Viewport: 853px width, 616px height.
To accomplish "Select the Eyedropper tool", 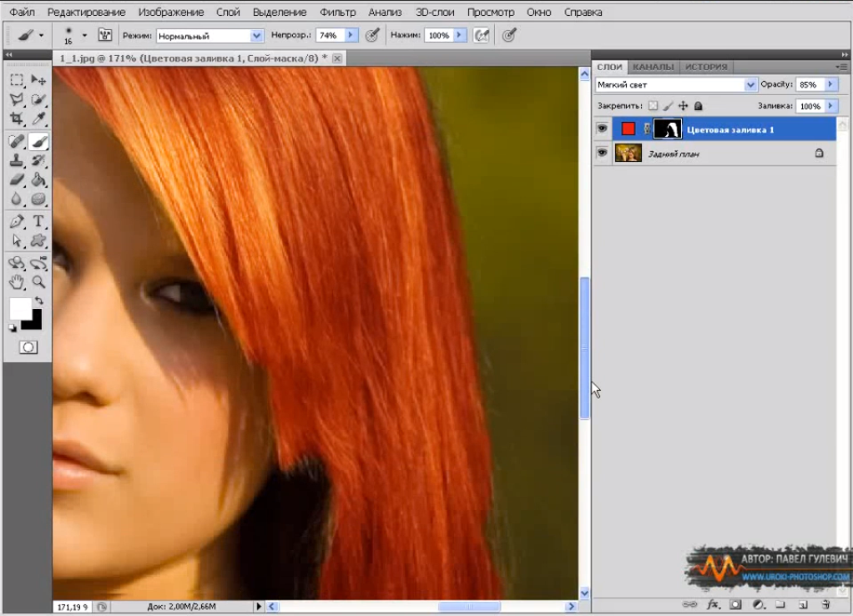I will click(x=38, y=119).
